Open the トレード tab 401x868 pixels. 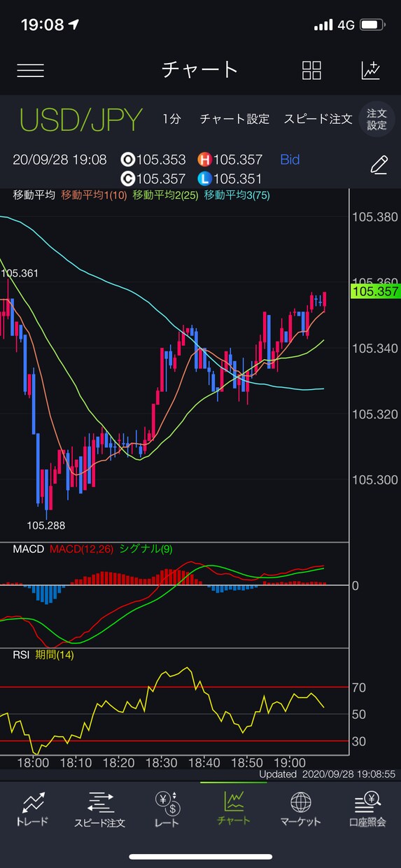(32, 810)
